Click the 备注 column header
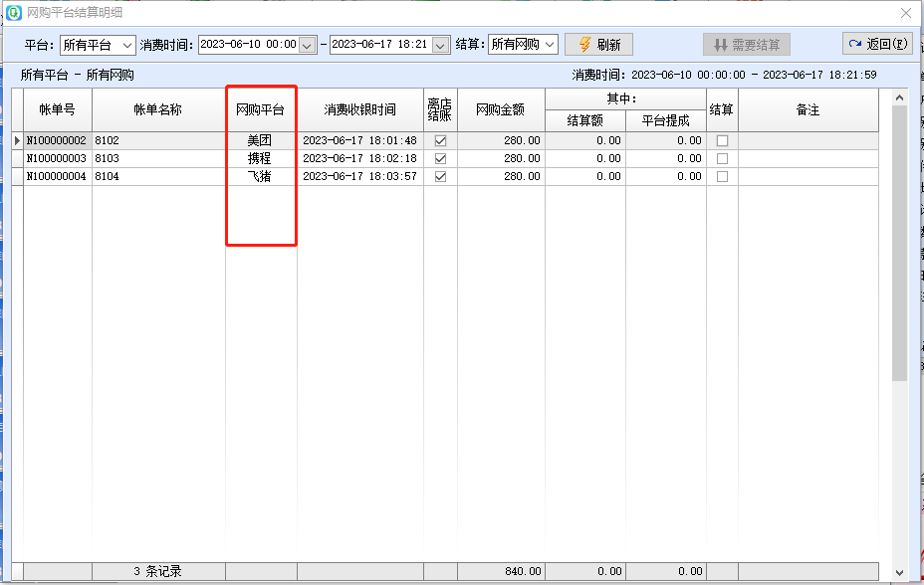The image size is (924, 585). [x=808, y=109]
